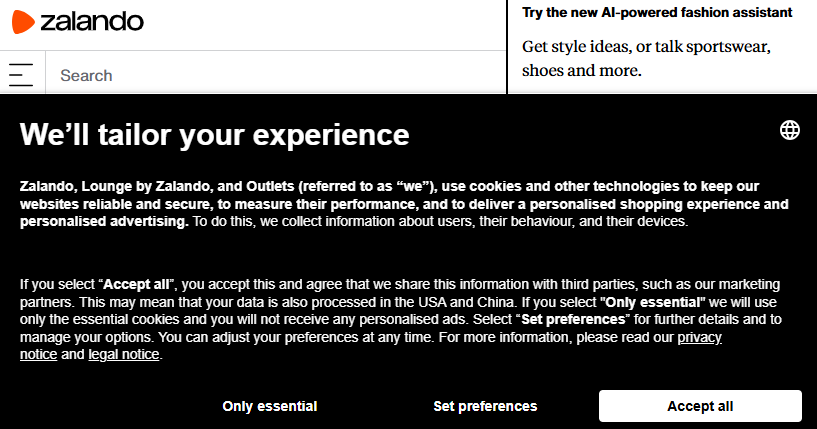
Task: Click the bold 'Accept all' phrase in paragraph
Action: pos(136,285)
